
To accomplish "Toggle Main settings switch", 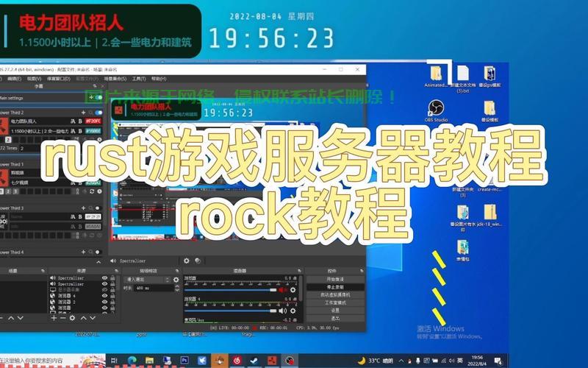I will point(98,97).
